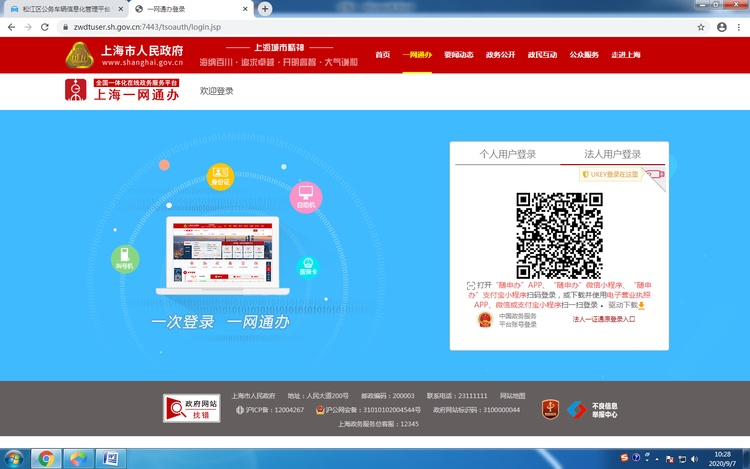Click the yellow 身份证 ID card bubble
The image size is (750, 469).
tap(221, 176)
